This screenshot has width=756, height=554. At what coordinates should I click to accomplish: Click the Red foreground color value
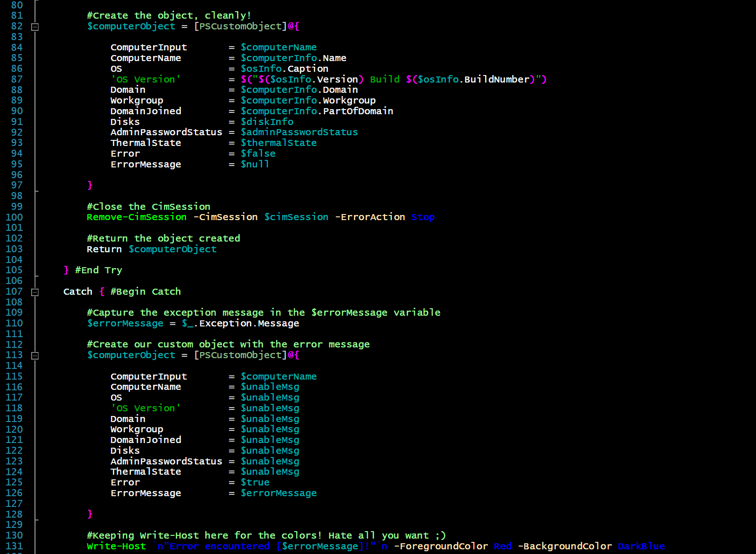502,546
